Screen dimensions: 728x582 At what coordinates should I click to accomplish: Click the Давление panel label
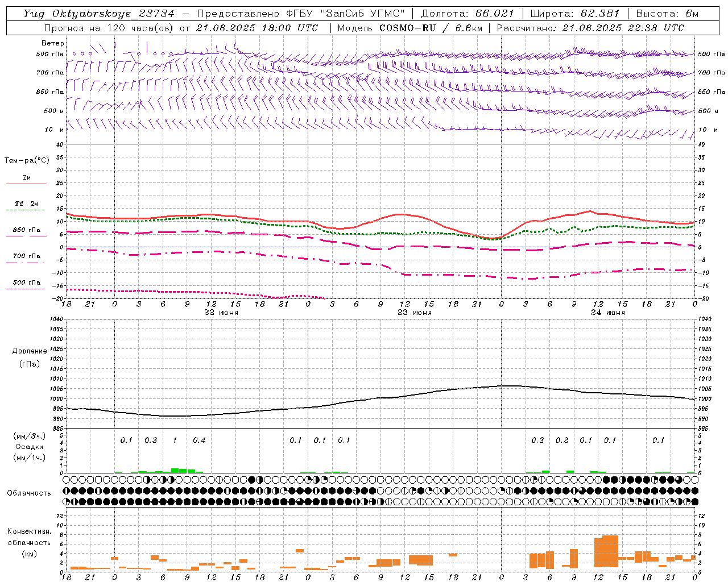coord(30,351)
